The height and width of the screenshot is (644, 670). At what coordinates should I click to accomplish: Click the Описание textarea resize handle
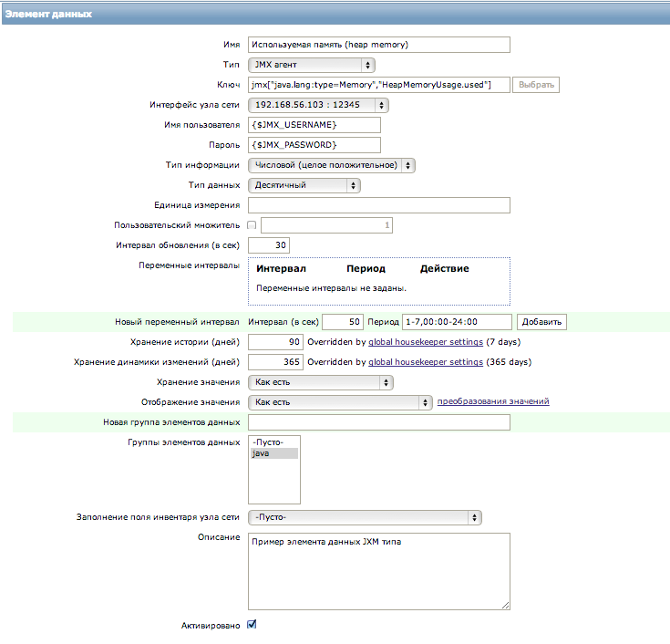[x=506, y=605]
